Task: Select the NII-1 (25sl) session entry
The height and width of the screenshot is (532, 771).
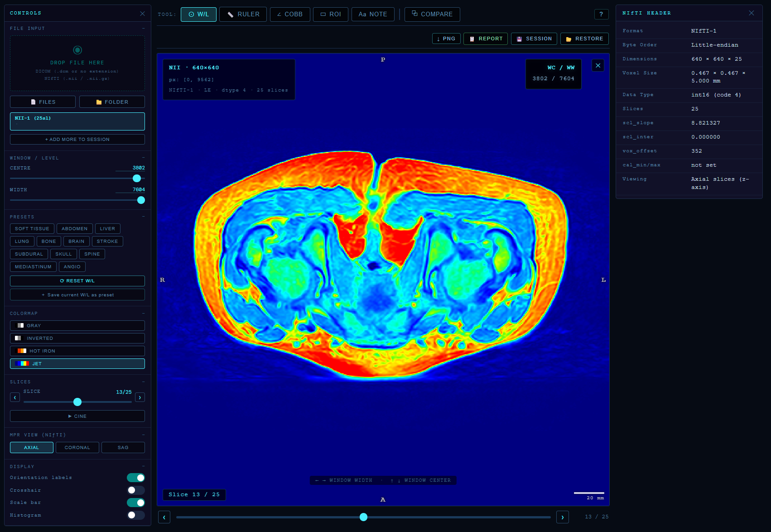Action: (77, 121)
